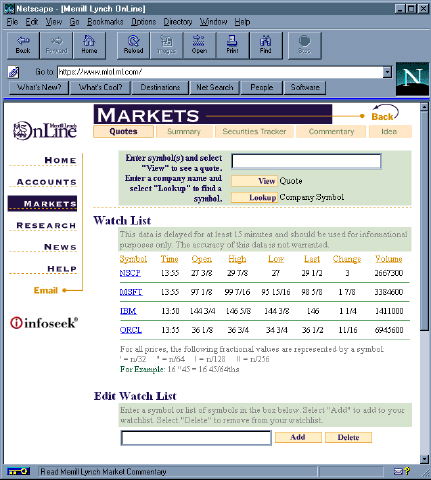Switch to the Summary tab

(184, 131)
